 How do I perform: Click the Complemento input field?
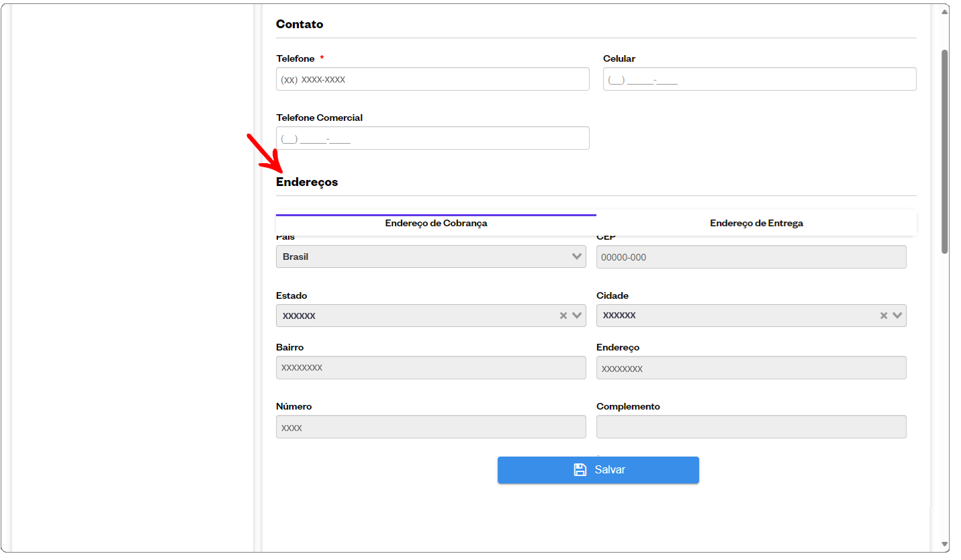tap(751, 427)
